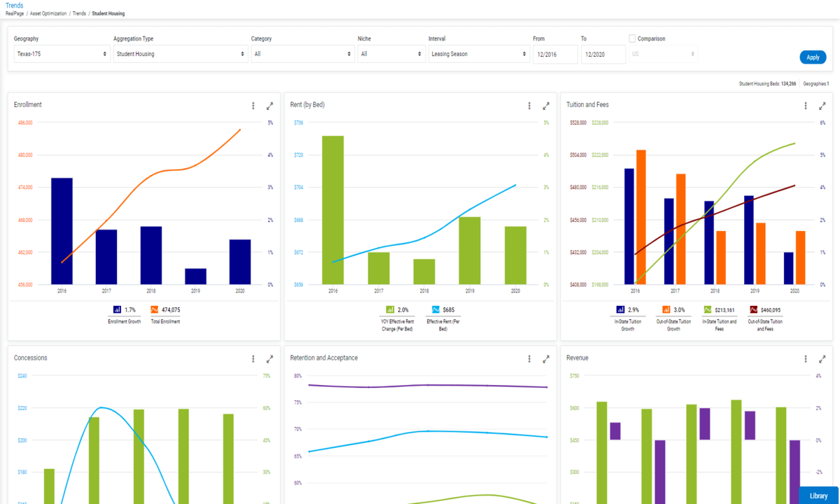This screenshot has height=504, width=840.
Task: Open the Interval dropdown showing Leasing Season
Action: pos(479,54)
